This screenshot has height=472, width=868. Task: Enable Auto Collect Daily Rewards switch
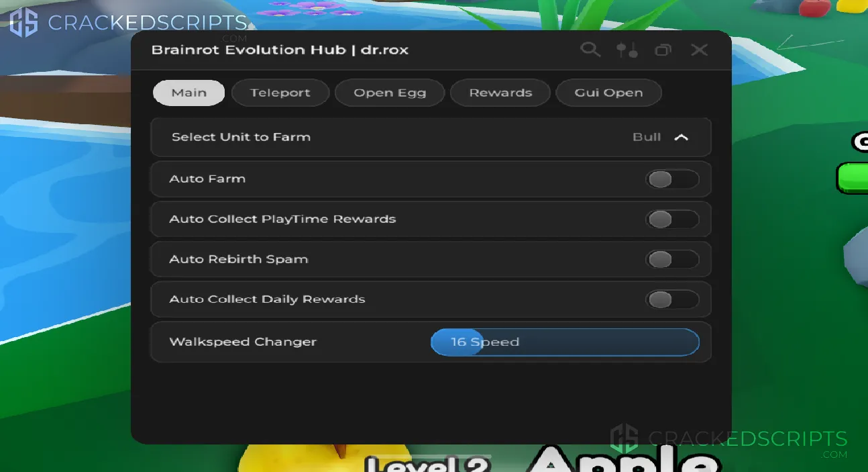pos(672,299)
